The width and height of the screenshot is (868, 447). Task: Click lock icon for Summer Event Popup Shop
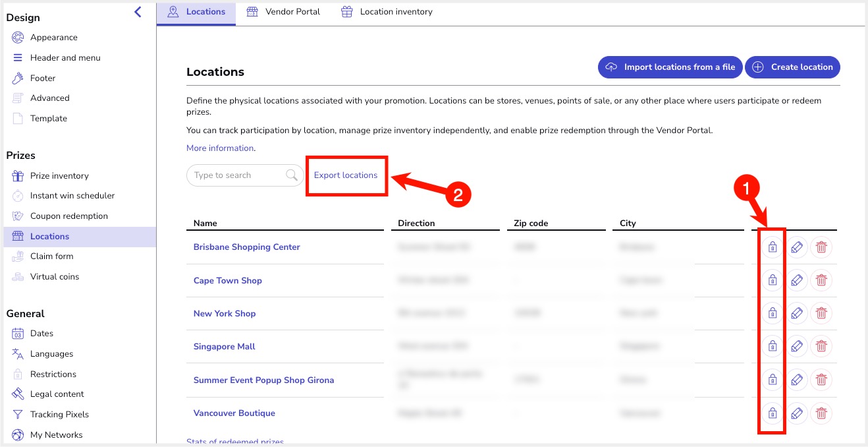click(x=773, y=380)
